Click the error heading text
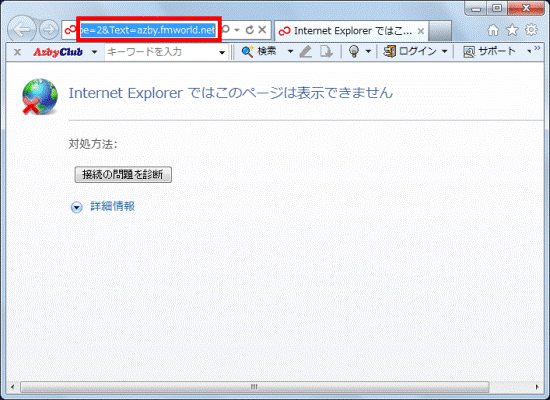This screenshot has height=400, width=550. 230,93
